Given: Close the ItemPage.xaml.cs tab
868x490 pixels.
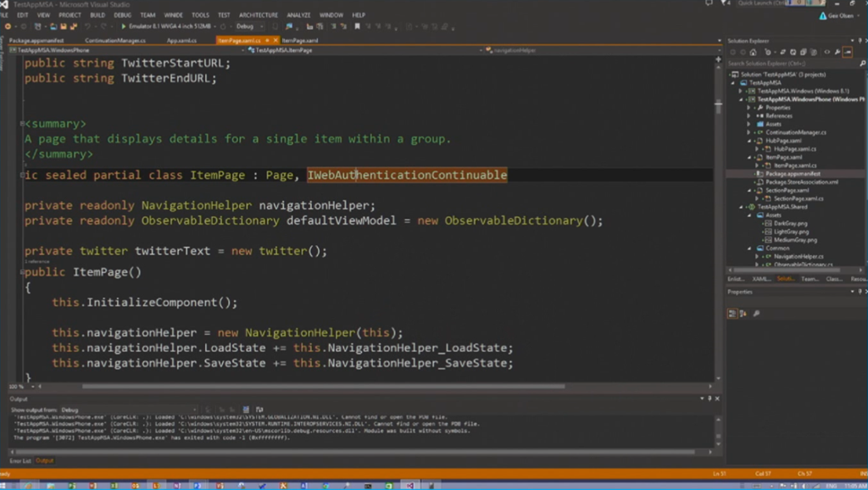Looking at the screenshot, I should (x=275, y=41).
